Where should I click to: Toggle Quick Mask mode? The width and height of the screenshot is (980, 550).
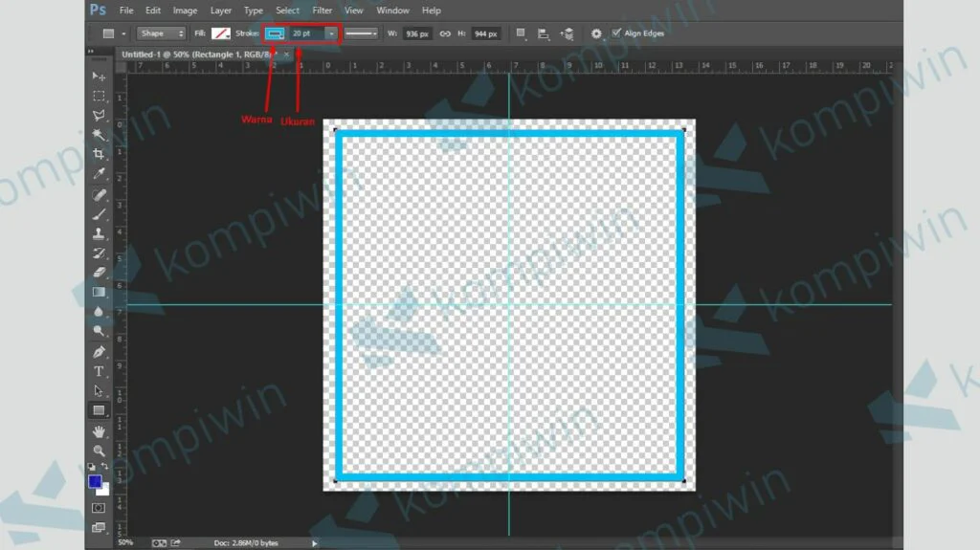click(99, 508)
